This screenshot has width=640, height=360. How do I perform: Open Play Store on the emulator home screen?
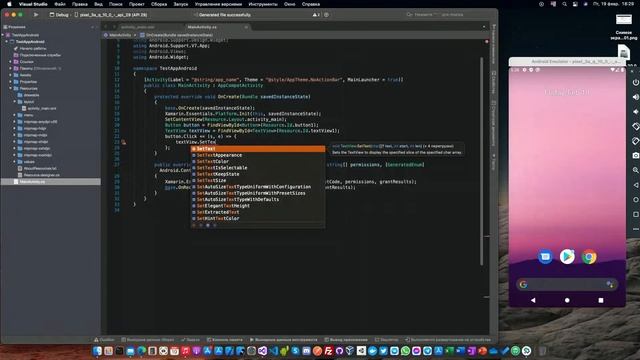(x=567, y=257)
